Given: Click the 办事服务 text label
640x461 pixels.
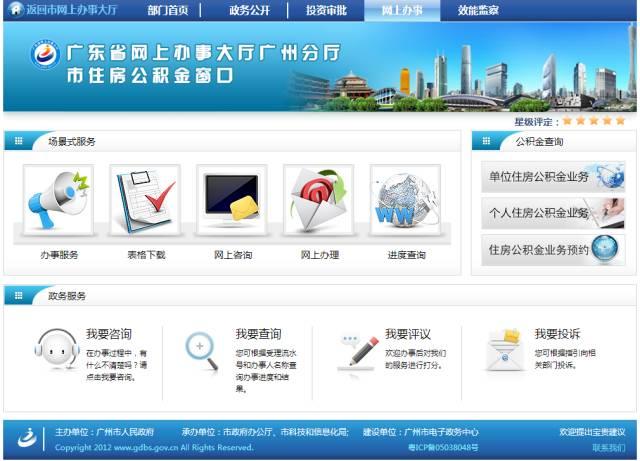Looking at the screenshot, I should (x=59, y=255).
